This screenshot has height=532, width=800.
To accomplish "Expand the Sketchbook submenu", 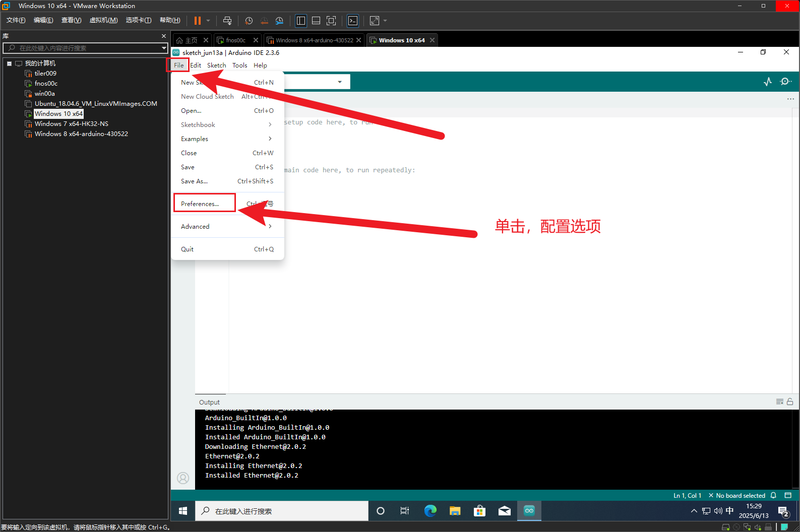I will tap(227, 125).
